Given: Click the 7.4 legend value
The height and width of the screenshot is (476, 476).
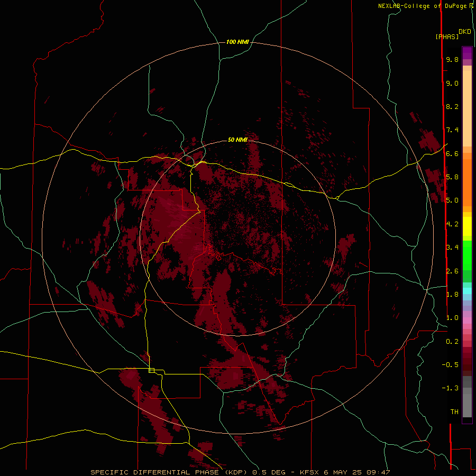Looking at the screenshot, I should point(452,130).
